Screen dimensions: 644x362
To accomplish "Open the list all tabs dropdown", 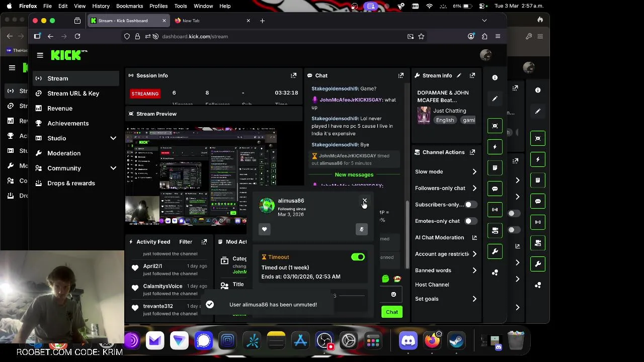I will click(x=484, y=21).
